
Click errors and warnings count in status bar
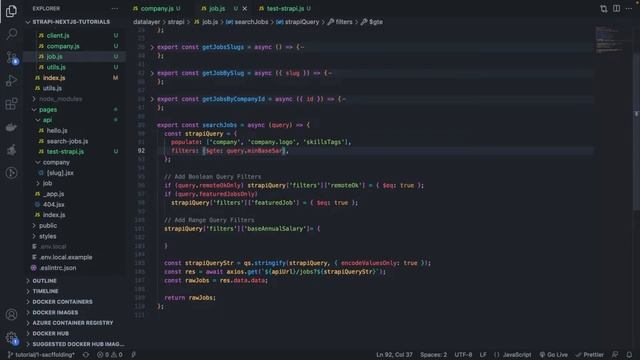tap(109, 355)
